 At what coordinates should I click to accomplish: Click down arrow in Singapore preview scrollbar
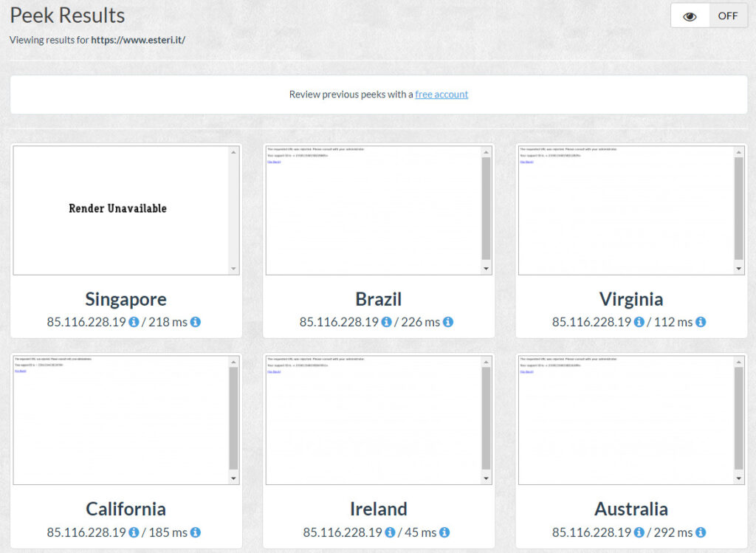(x=234, y=269)
